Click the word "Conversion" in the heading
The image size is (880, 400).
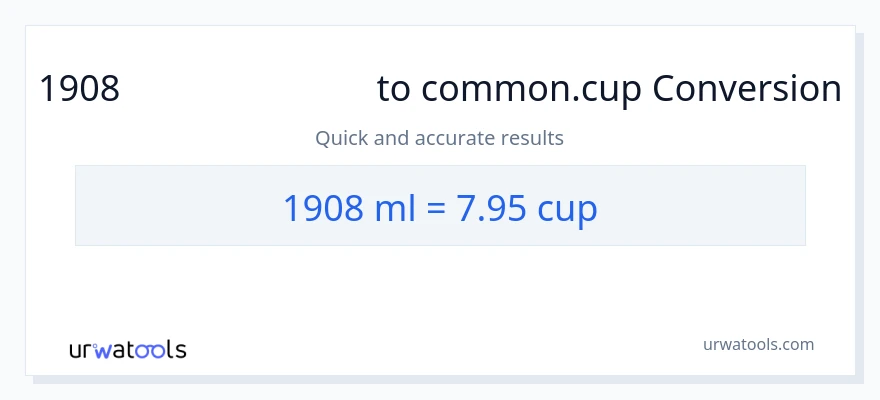(x=746, y=90)
